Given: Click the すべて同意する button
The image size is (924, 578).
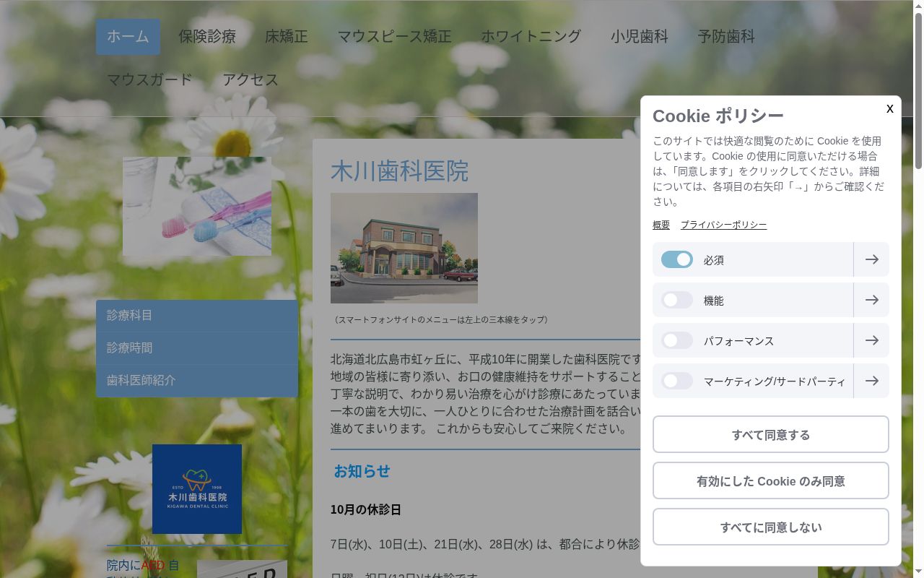Looking at the screenshot, I should [771, 434].
